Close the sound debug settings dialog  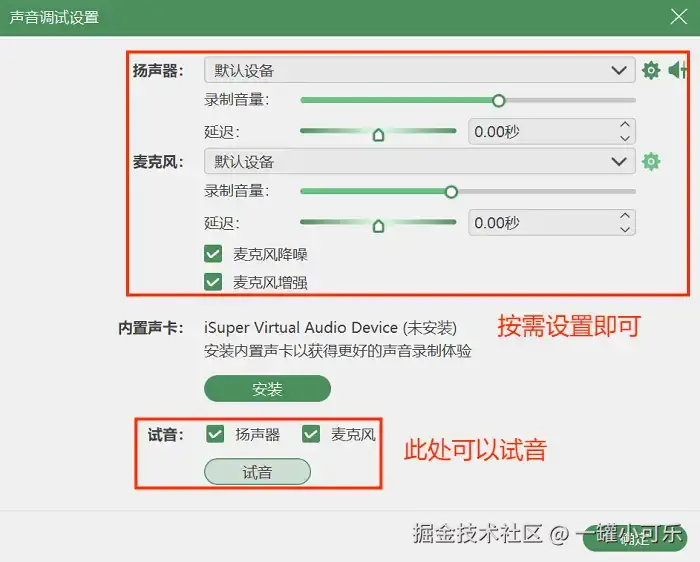click(679, 17)
